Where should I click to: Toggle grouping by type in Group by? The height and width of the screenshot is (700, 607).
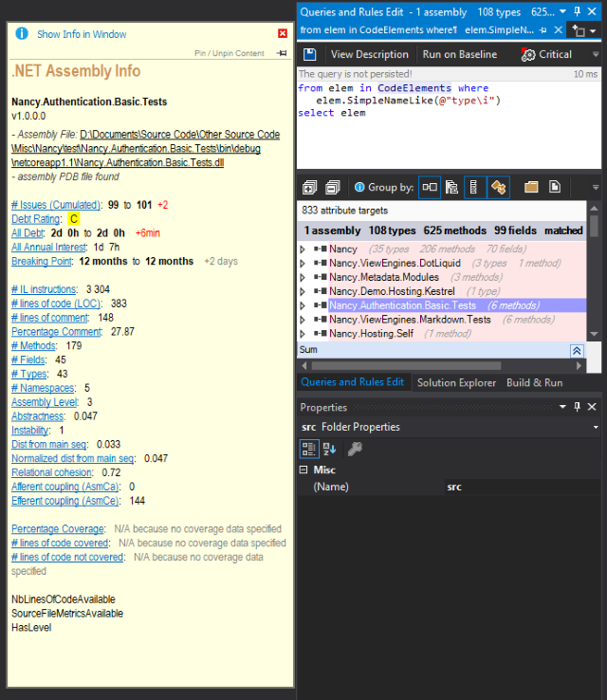474,187
